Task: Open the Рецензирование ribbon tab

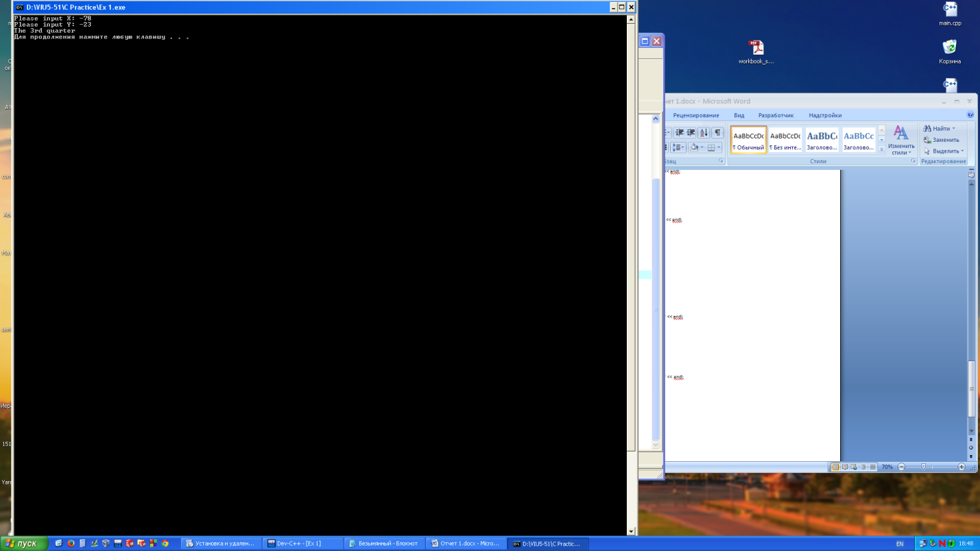Action: 696,115
